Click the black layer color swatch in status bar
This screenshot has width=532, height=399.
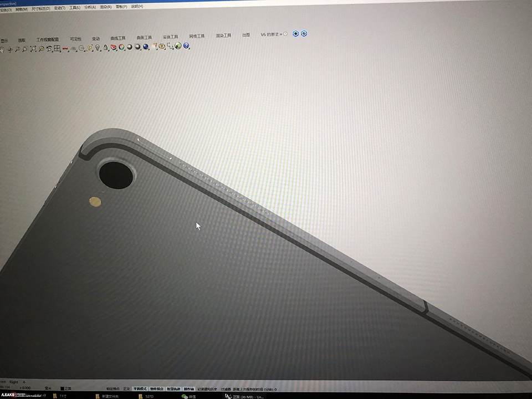coord(62,388)
